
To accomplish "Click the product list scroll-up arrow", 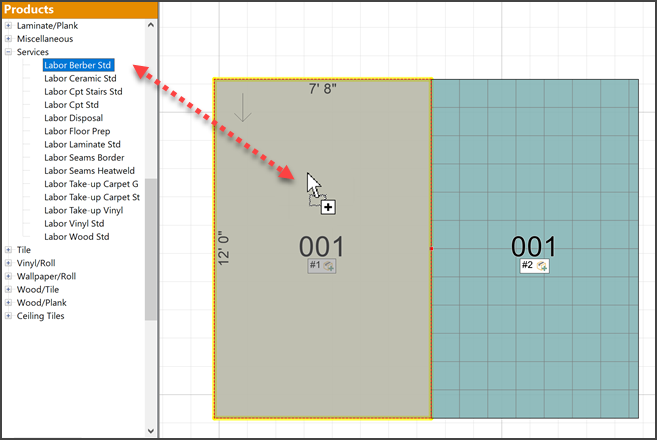I will tap(151, 25).
